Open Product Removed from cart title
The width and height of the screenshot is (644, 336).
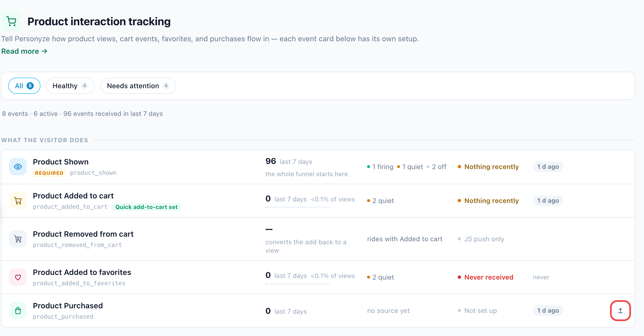83,234
